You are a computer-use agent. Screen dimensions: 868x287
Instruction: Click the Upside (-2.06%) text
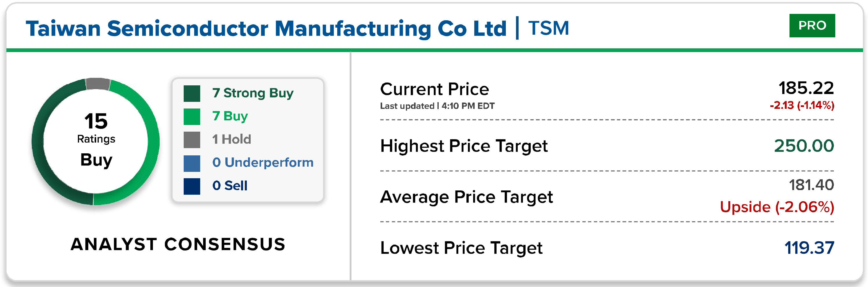[777, 207]
